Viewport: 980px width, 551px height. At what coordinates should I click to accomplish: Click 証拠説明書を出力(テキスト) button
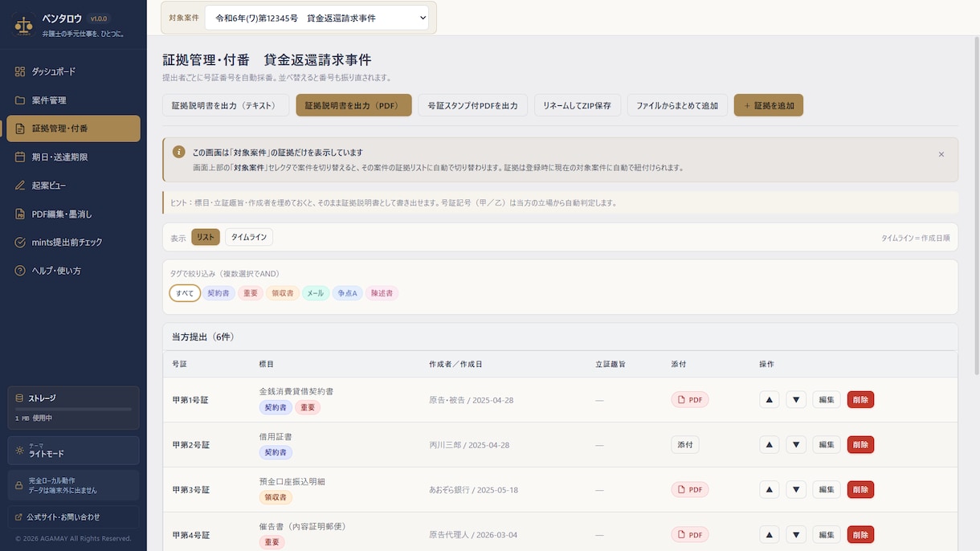point(226,105)
